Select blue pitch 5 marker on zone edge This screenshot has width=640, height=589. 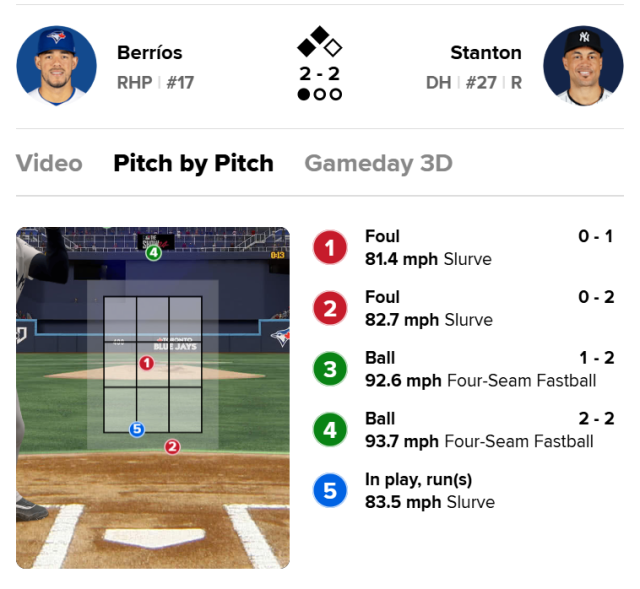(x=137, y=429)
